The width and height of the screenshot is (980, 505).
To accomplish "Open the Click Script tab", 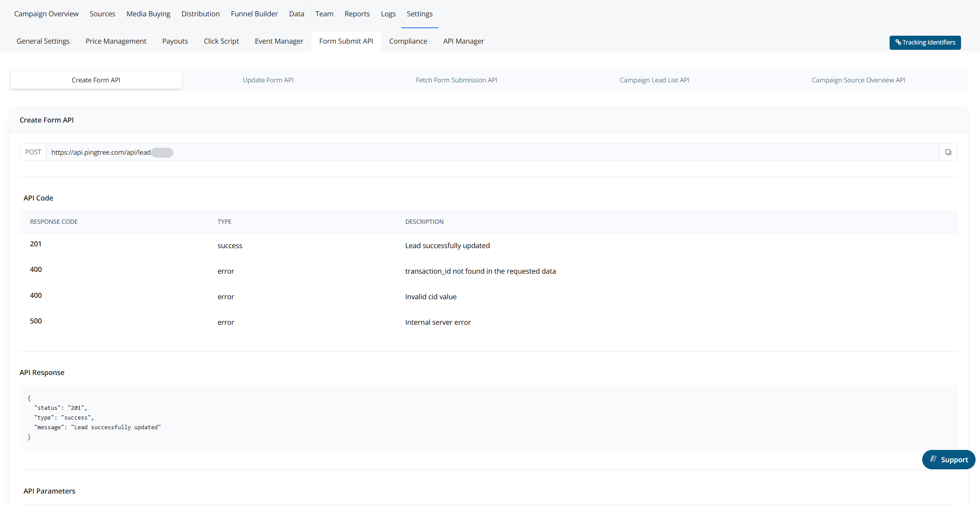I will click(x=221, y=41).
